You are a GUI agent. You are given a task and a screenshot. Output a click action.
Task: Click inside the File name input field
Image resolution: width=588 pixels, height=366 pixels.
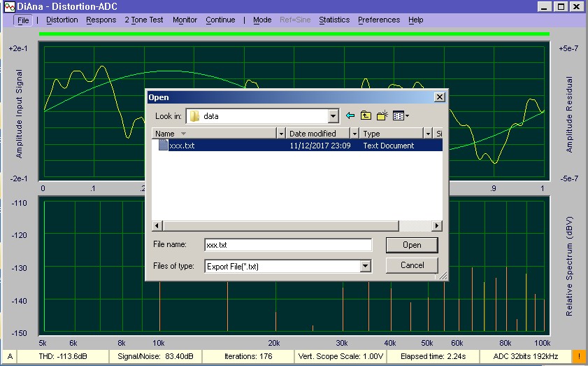pyautogui.click(x=288, y=245)
